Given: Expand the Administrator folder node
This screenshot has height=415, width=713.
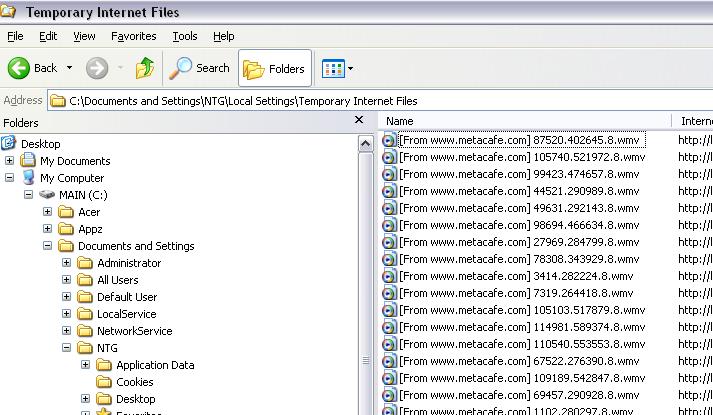Looking at the screenshot, I should (x=66, y=262).
